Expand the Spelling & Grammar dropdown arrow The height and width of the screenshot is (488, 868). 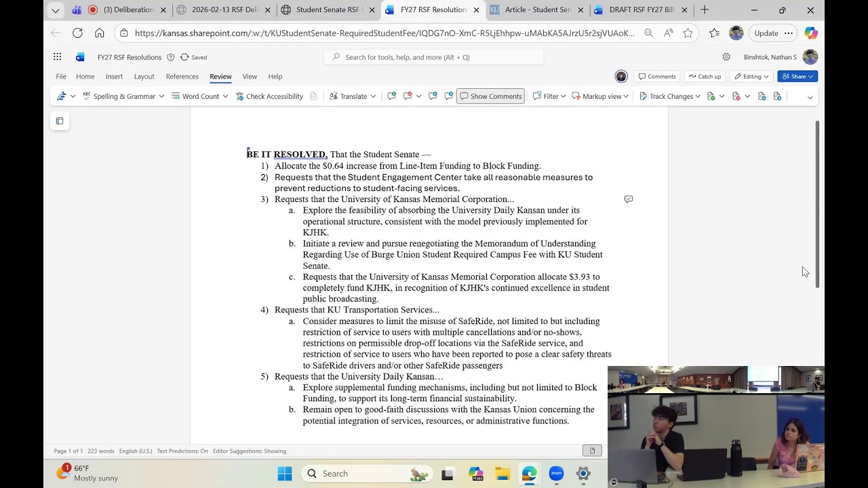[x=161, y=96]
